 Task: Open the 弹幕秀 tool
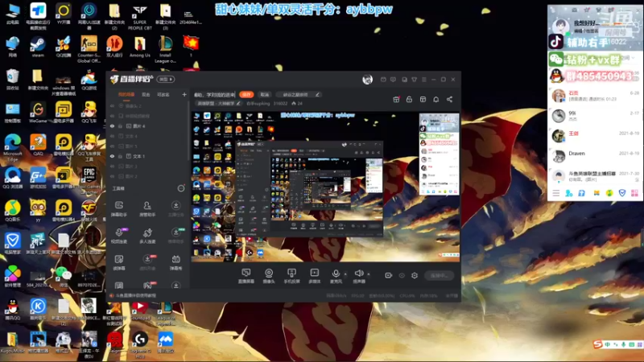[175, 262]
